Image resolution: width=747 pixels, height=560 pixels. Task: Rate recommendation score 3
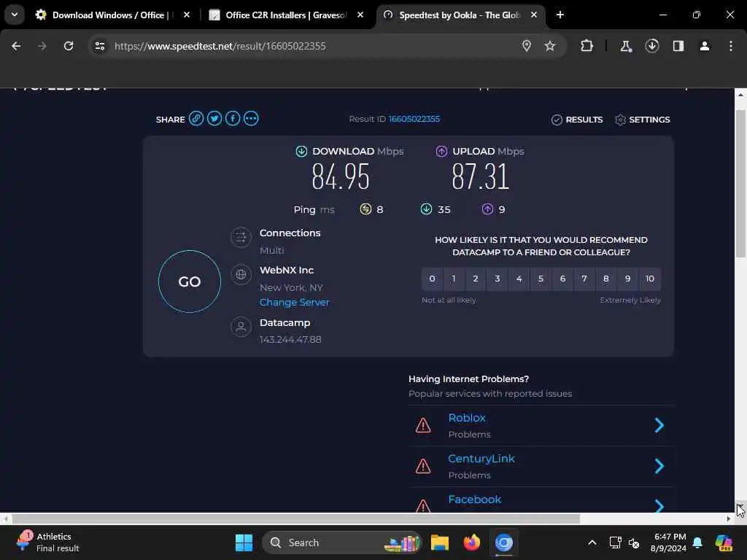(498, 279)
